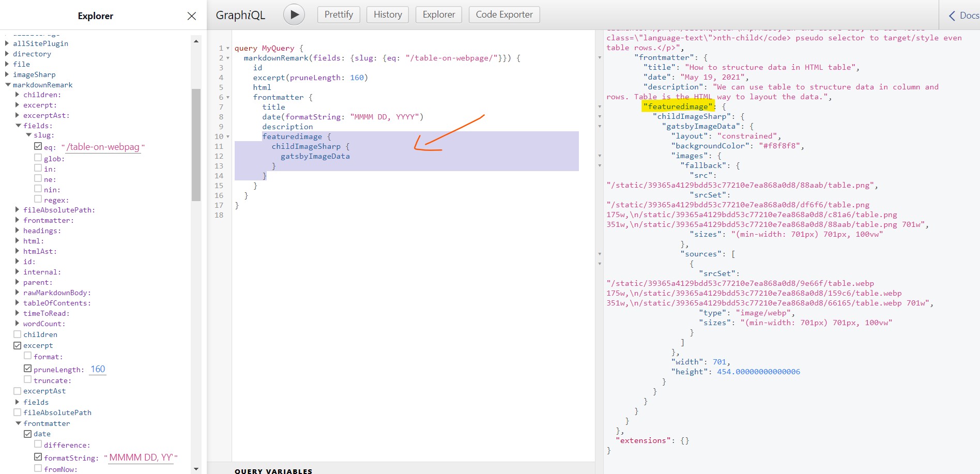Screen dimensions: 980x474
Task: Open the query History
Action: (x=388, y=14)
